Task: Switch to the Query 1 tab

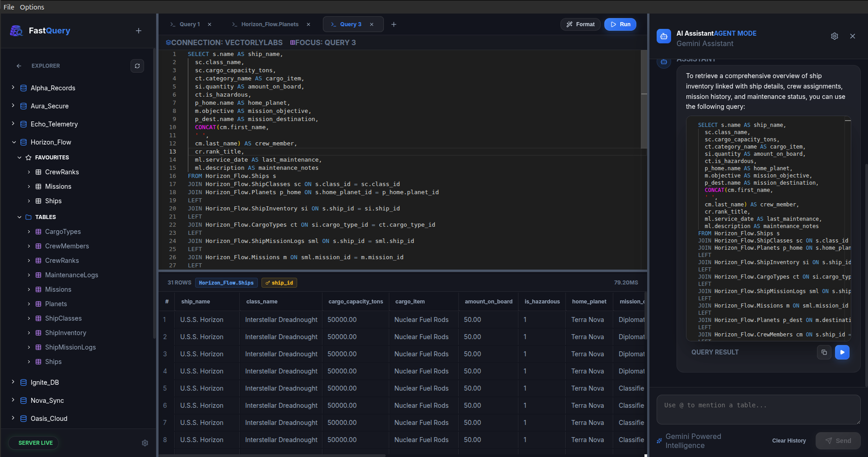Action: [x=190, y=24]
